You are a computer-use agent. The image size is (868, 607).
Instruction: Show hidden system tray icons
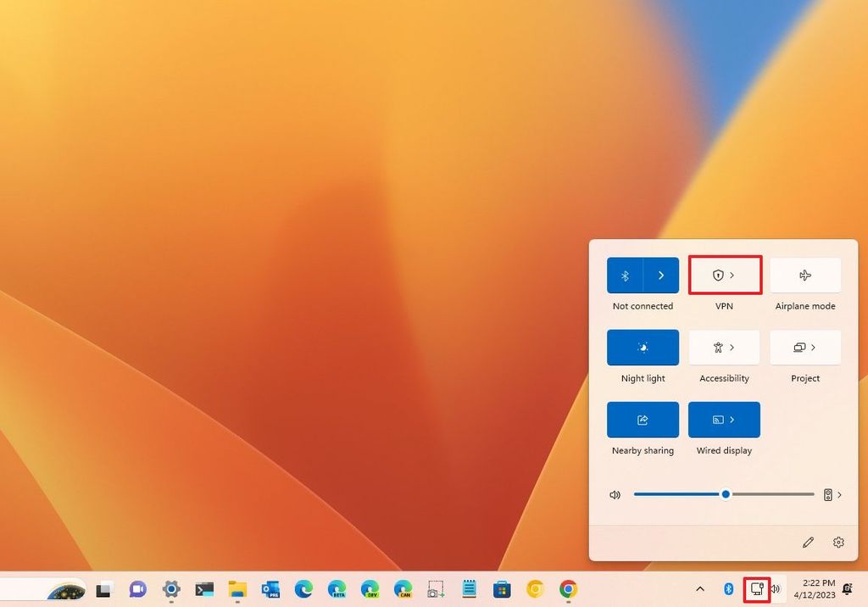(699, 589)
